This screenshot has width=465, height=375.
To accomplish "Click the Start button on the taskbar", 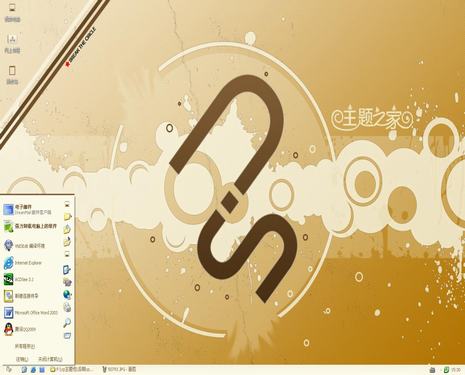I will (9, 369).
